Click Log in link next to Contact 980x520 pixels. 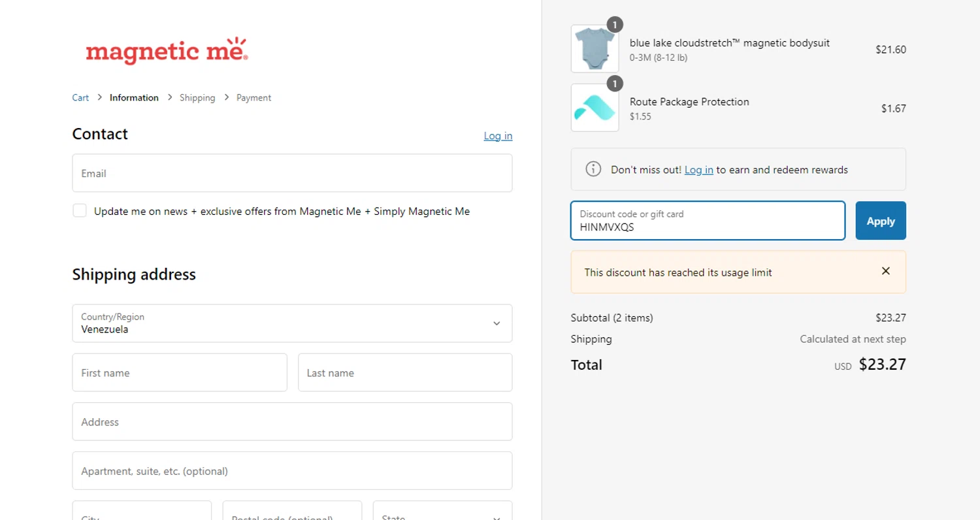point(498,136)
